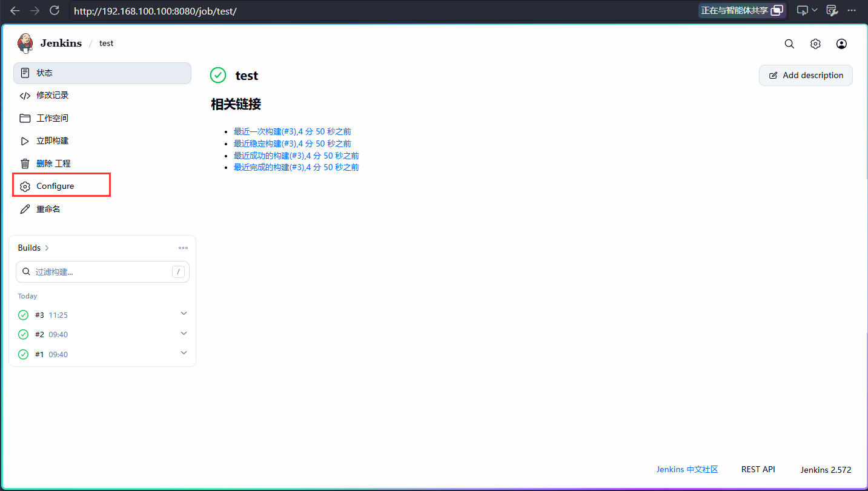The image size is (868, 491).
Task: Open the REST API link
Action: coord(758,469)
